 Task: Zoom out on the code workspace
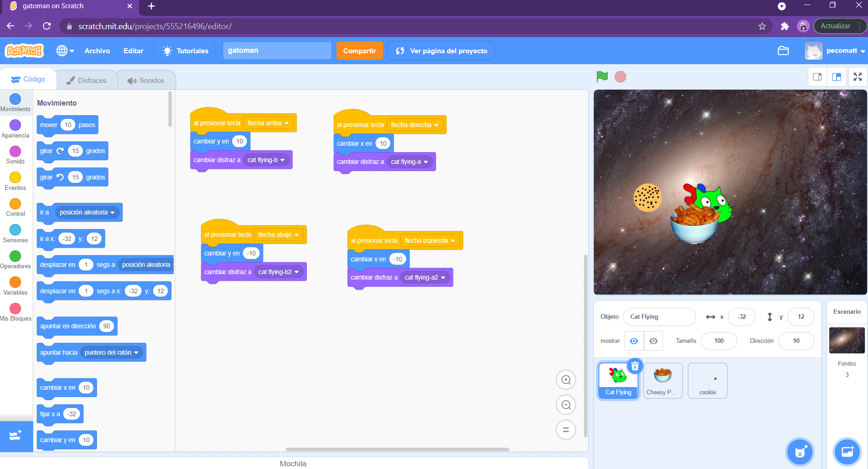566,405
